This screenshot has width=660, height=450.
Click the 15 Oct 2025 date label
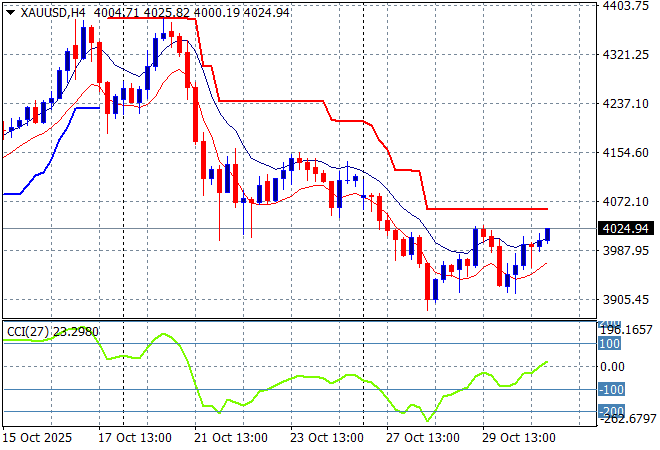37,438
